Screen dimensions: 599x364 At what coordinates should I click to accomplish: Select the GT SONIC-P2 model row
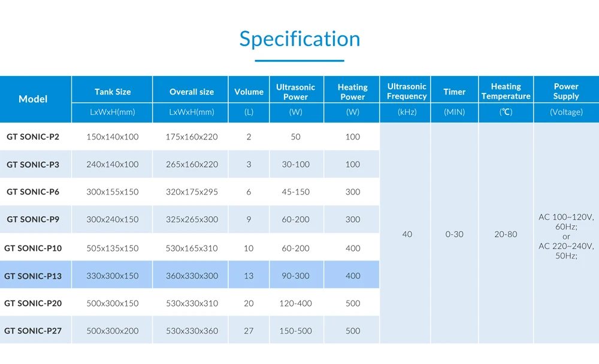coord(189,136)
